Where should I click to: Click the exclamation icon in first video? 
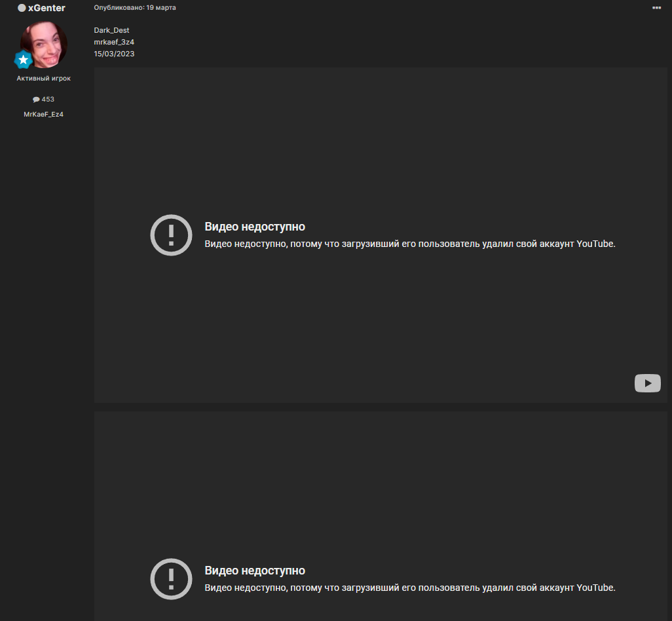[x=171, y=235]
